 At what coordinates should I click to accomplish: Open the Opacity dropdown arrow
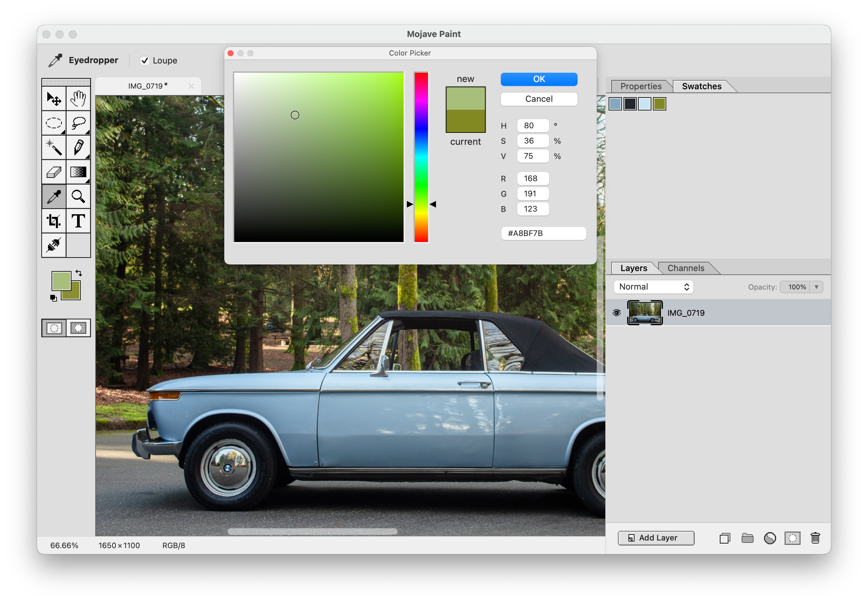point(816,287)
